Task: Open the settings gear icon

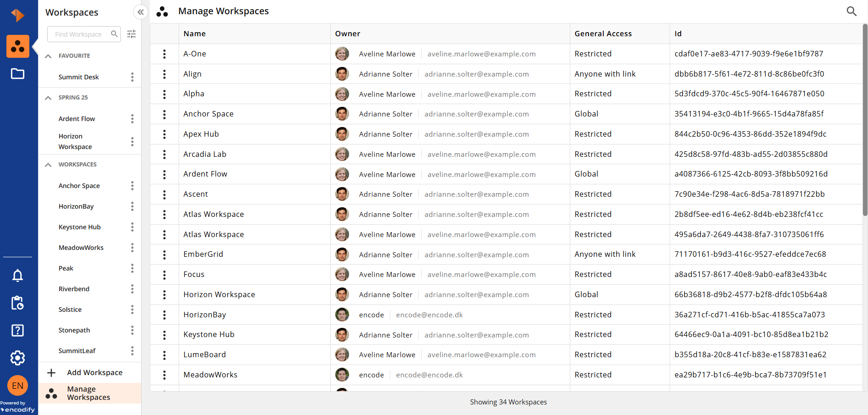Action: [x=18, y=358]
